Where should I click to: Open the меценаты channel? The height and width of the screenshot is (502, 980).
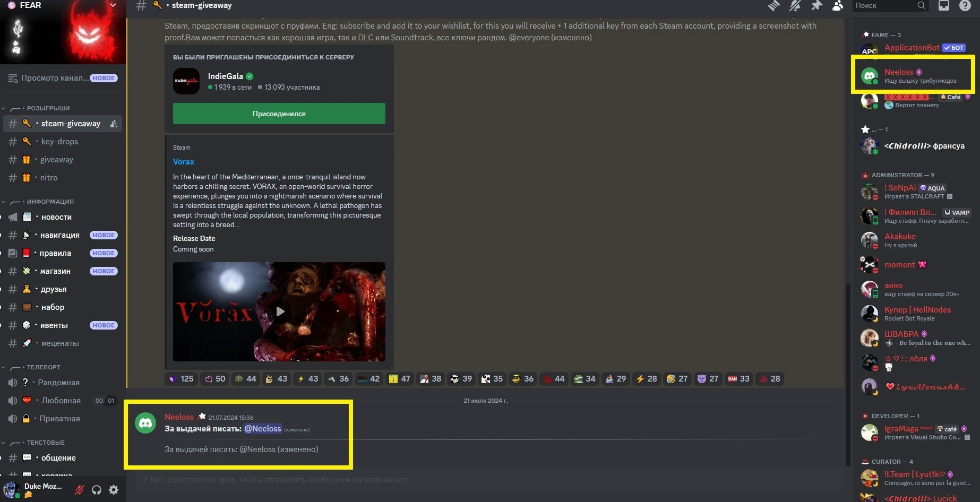(x=63, y=343)
